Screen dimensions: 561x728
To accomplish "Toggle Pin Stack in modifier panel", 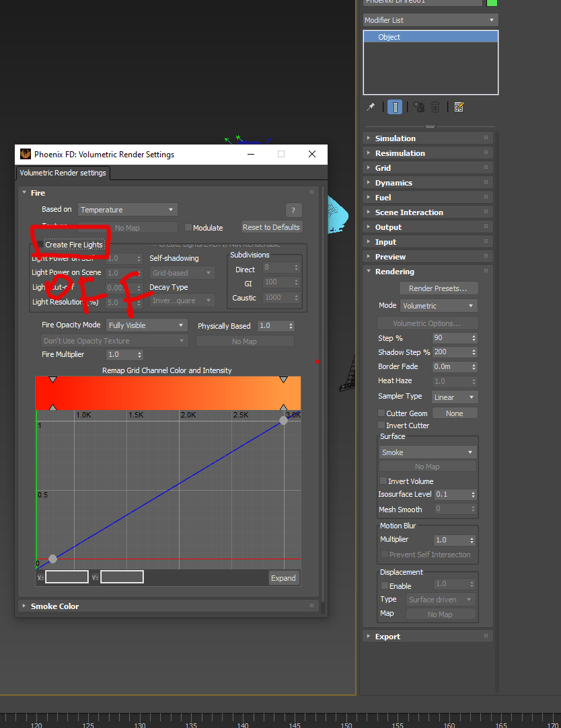I will tap(371, 108).
